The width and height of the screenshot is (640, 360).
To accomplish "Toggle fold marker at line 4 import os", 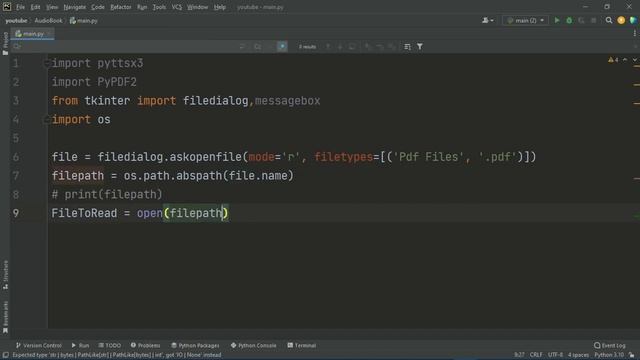I will pos(46,120).
